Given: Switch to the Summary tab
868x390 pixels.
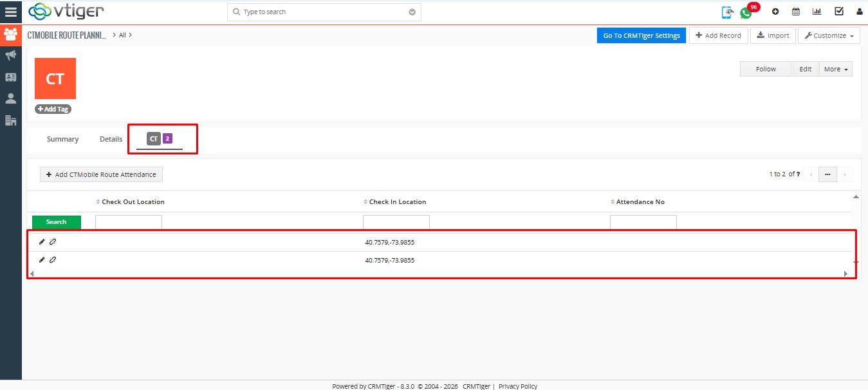Looking at the screenshot, I should point(62,139).
